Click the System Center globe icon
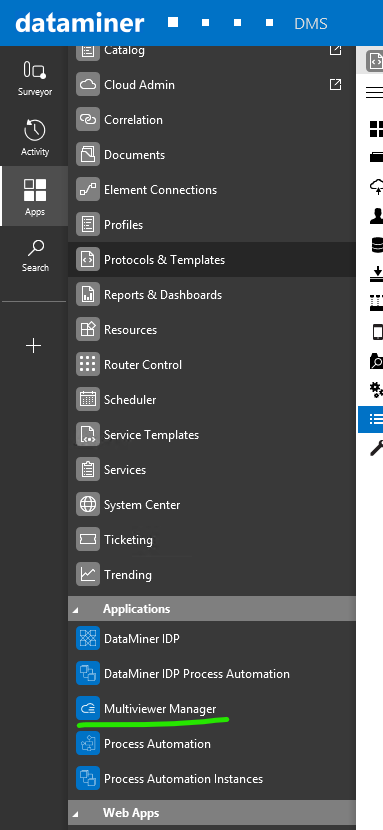Screen dimensions: 383x830 click(88, 504)
